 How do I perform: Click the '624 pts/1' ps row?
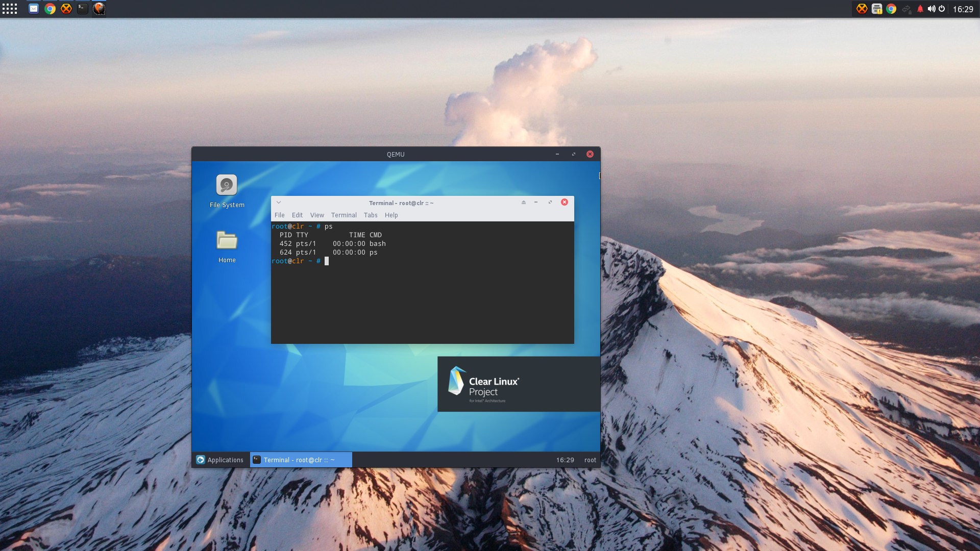point(328,253)
